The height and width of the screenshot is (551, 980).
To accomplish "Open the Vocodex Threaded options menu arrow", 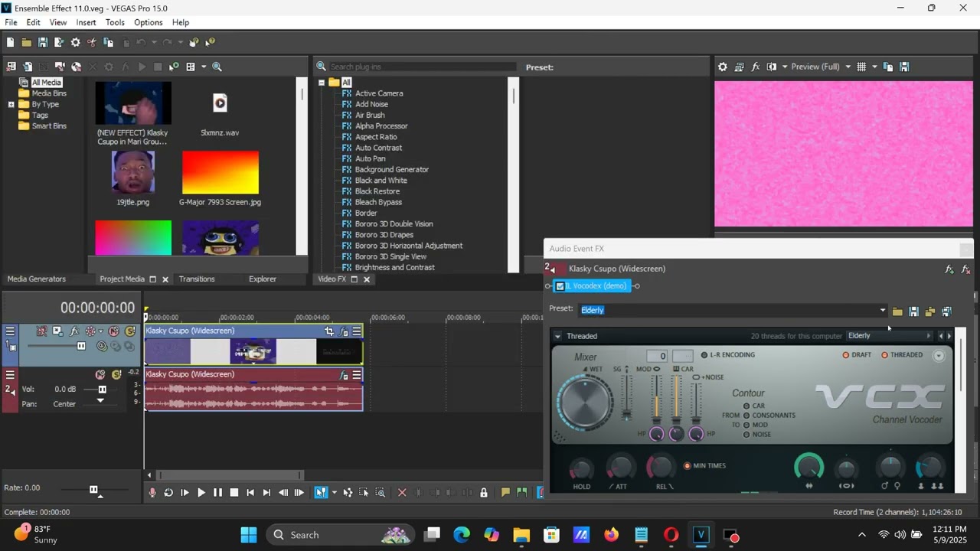I will coord(557,336).
